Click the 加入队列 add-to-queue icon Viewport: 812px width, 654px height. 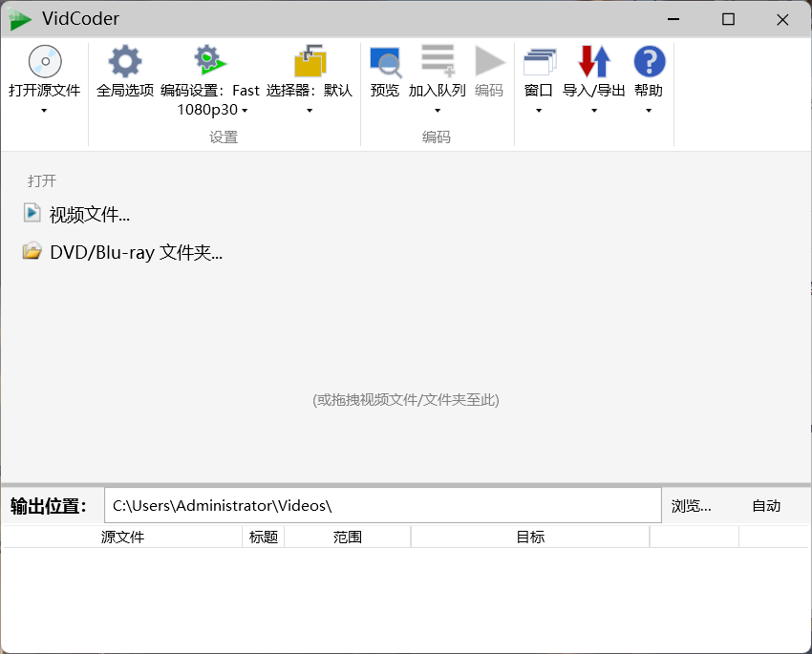pos(438,60)
